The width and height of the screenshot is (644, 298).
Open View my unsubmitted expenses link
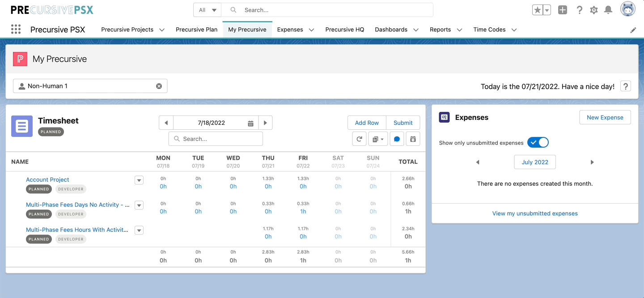[535, 213]
